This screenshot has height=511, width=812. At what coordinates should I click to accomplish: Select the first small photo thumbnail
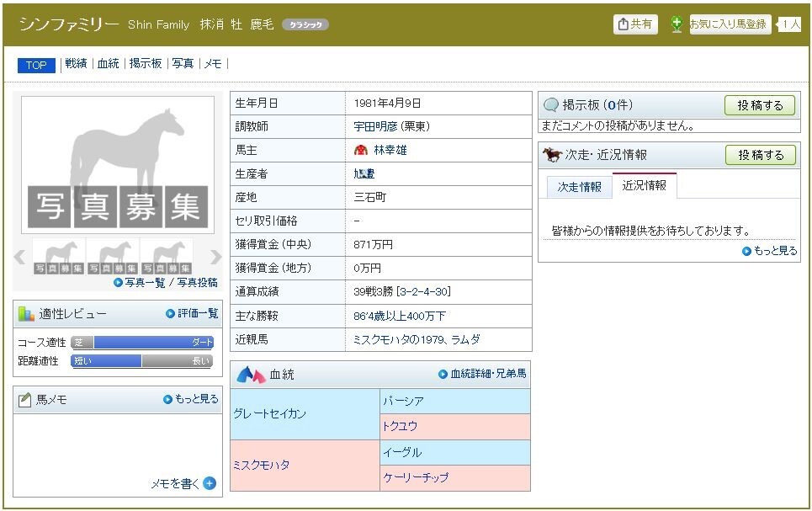59,256
